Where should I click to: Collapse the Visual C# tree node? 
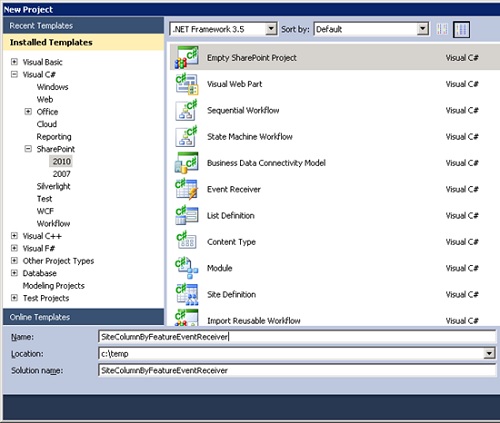pyautogui.click(x=14, y=74)
